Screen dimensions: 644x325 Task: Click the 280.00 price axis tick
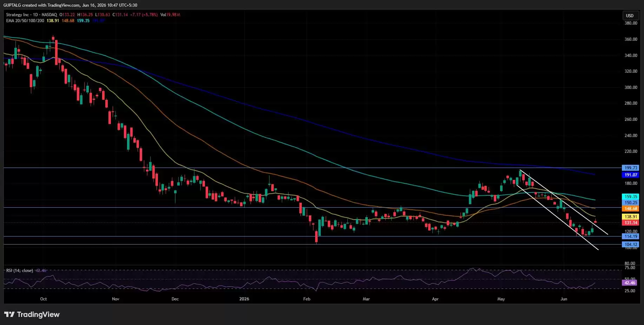(631, 103)
